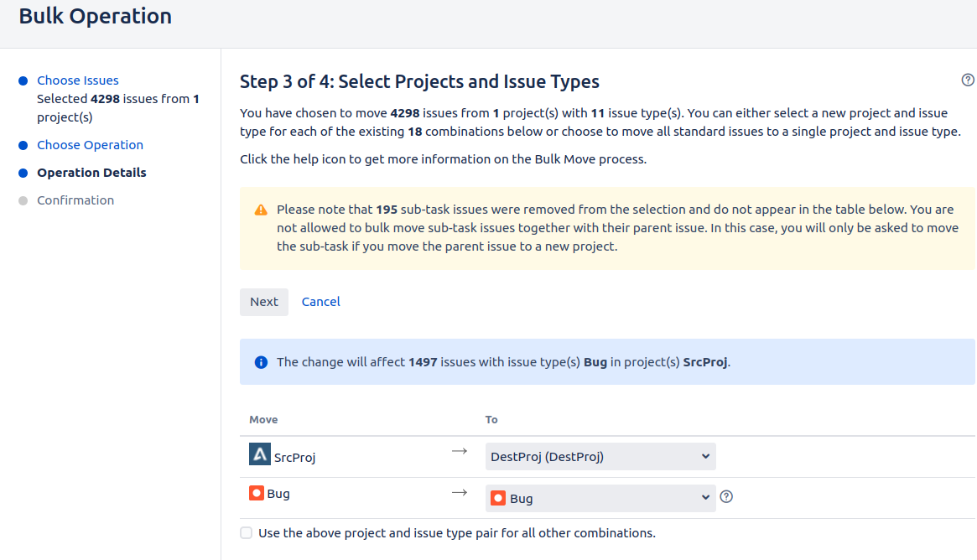Go to the Choose Issues step
This screenshot has width=977, height=560.
[x=78, y=80]
